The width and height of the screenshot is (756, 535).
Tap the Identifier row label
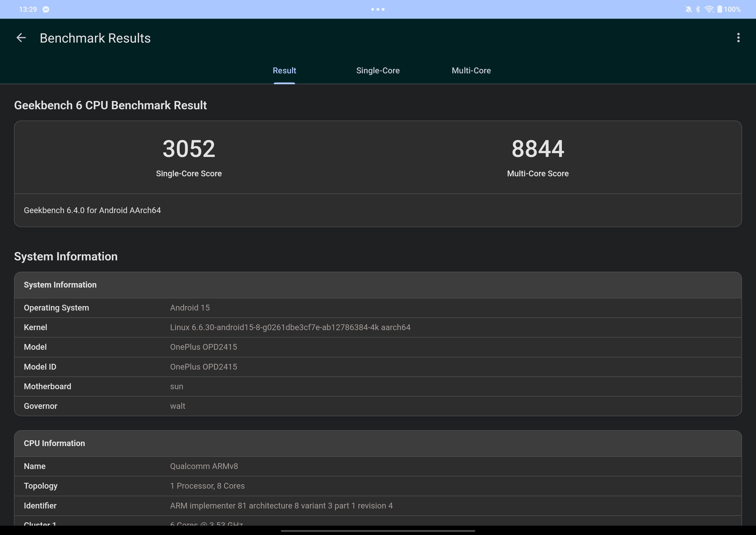coord(40,506)
